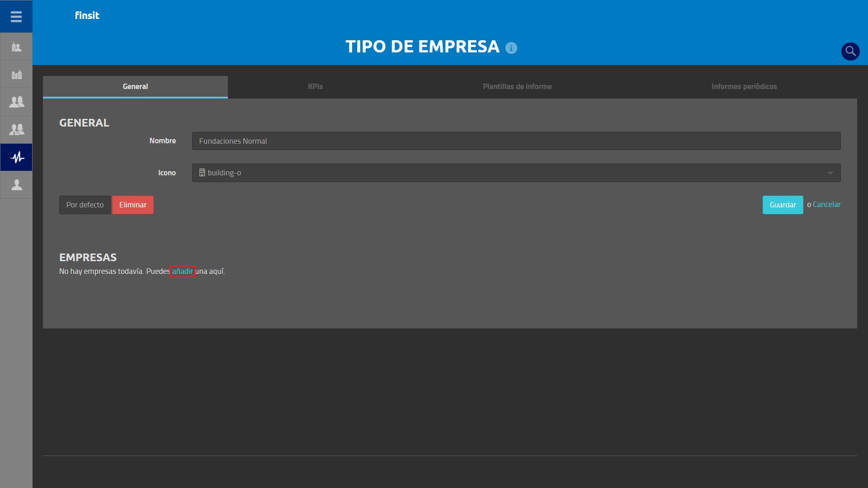Screen dimensions: 868x488
Task: Click the añadir link under Empresas
Action: pos(183,272)
